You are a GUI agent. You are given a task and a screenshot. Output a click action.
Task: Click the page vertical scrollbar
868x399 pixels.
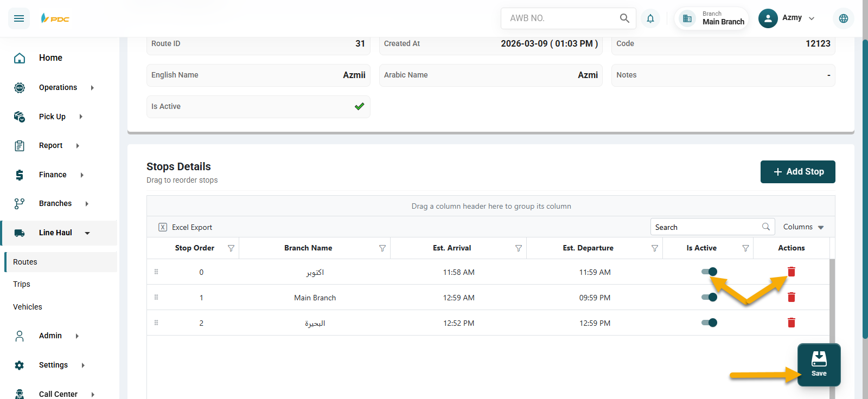[x=865, y=190]
